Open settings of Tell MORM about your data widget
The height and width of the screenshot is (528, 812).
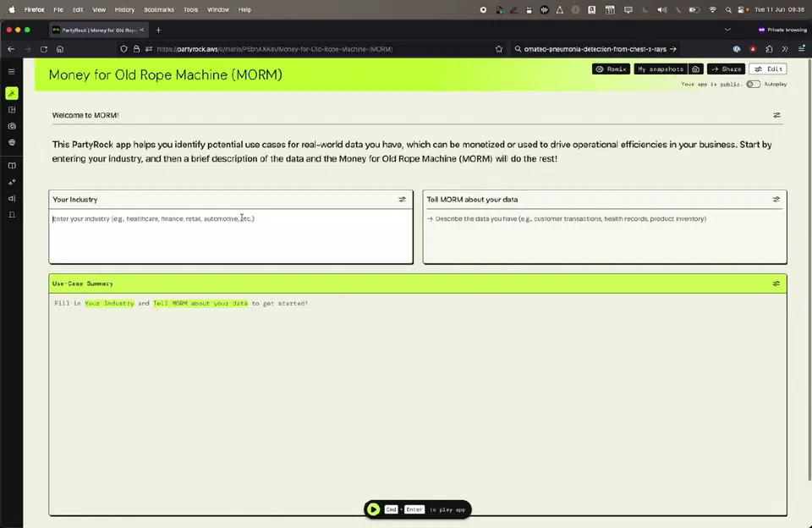776,200
